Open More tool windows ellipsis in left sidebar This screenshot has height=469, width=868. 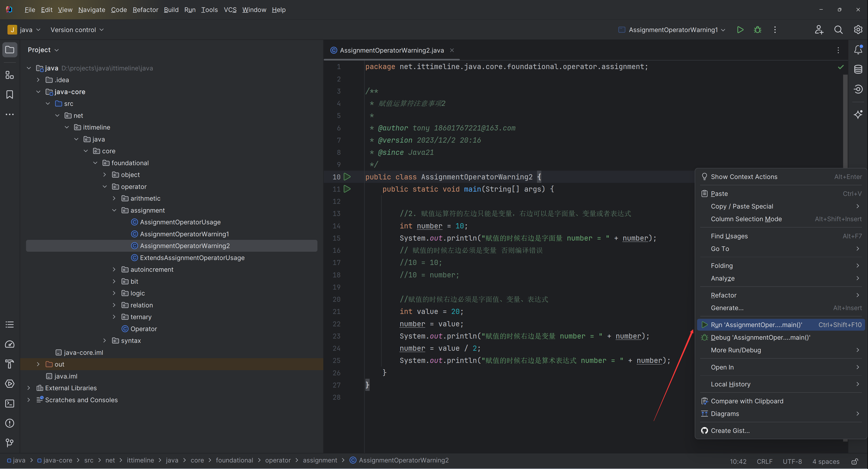coord(10,114)
